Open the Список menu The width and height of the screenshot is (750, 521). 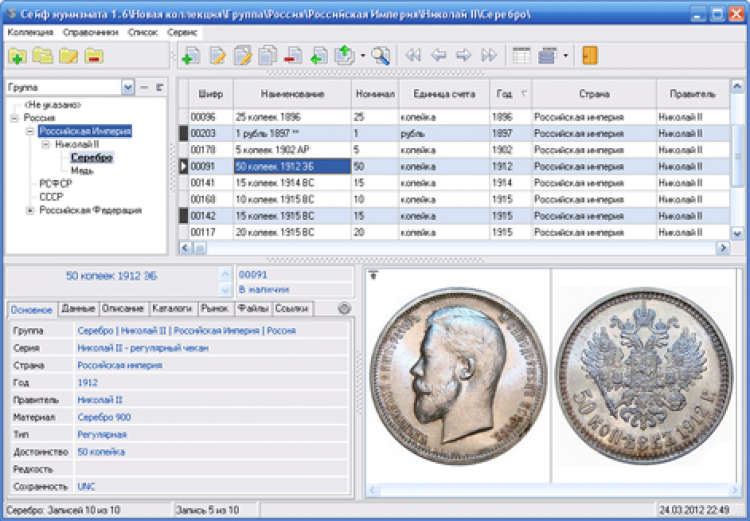pyautogui.click(x=143, y=33)
